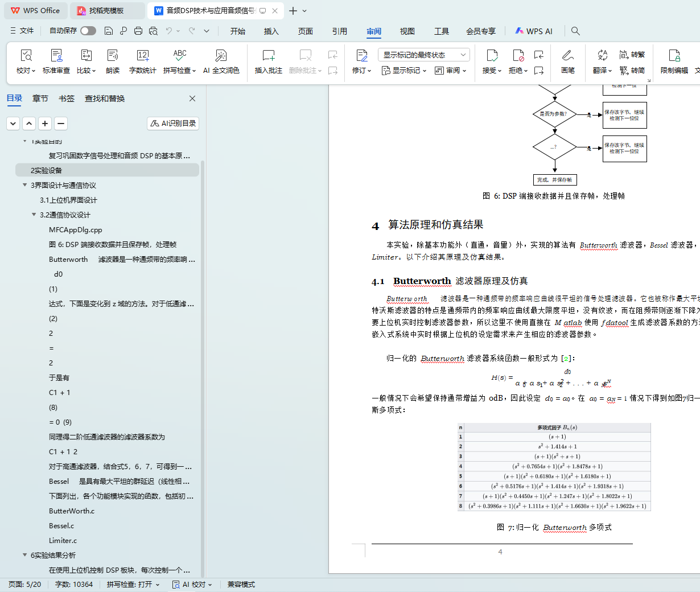The image size is (700, 592).
Task: Click the 朗读 (read aloud) icon
Action: (113, 56)
